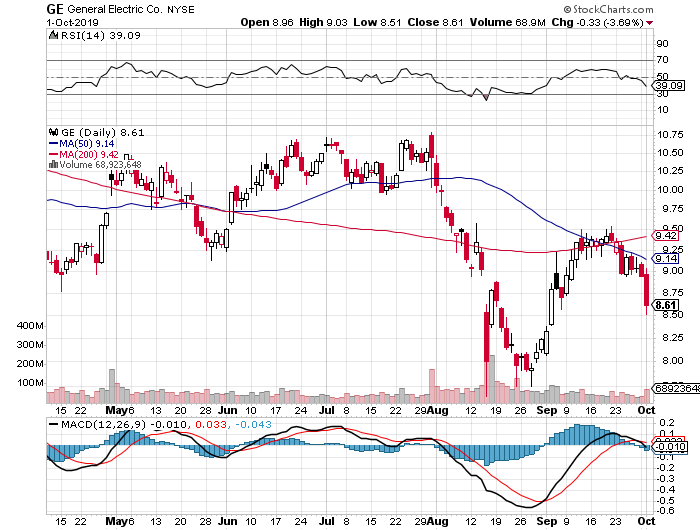Click the Volume 68,923,648 legend text
700x530 pixels.
(x=100, y=164)
